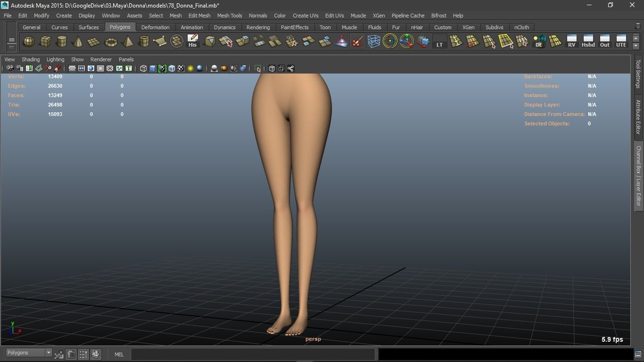
Task: Open the Mesh Tools menu
Action: click(x=230, y=16)
